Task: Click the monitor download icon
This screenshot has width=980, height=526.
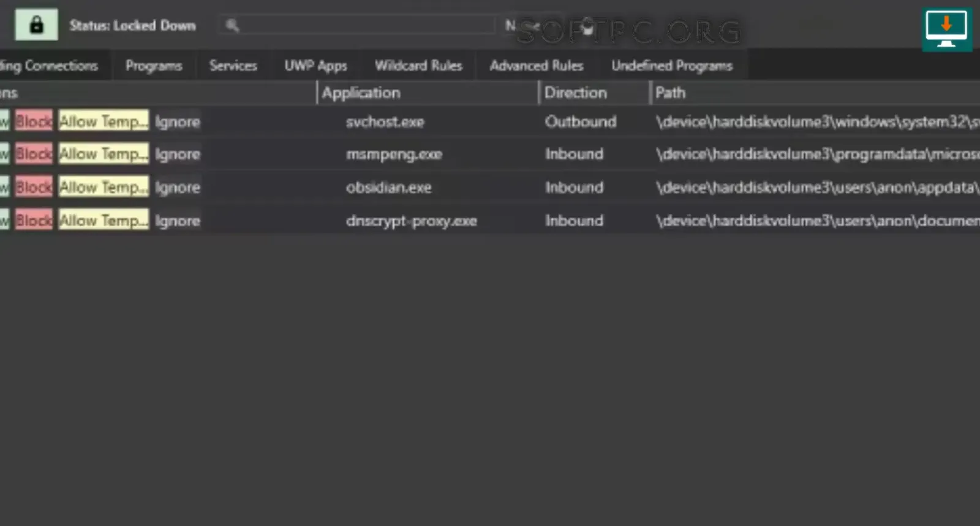Action: click(x=947, y=29)
